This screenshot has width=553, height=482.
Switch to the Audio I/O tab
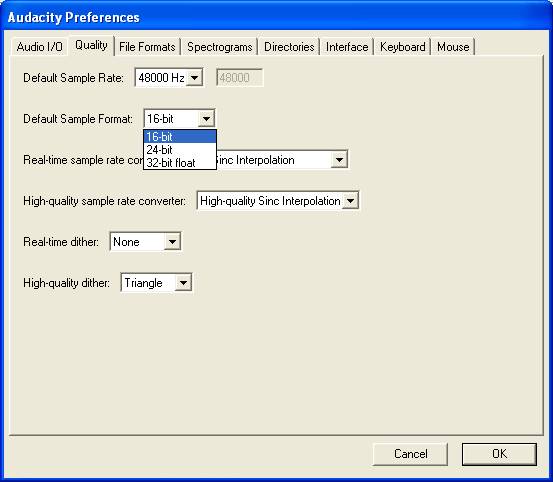[x=39, y=47]
